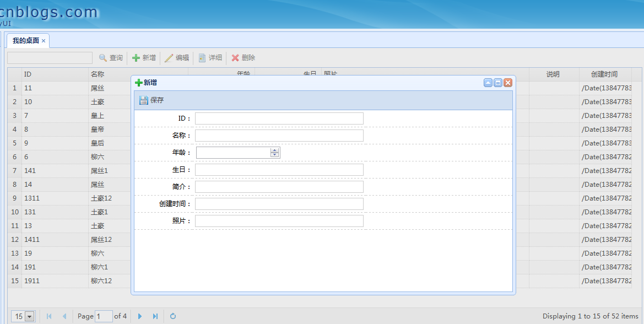644x324 pixels.
Task: Click the first-page navigation icon
Action: (x=48, y=316)
